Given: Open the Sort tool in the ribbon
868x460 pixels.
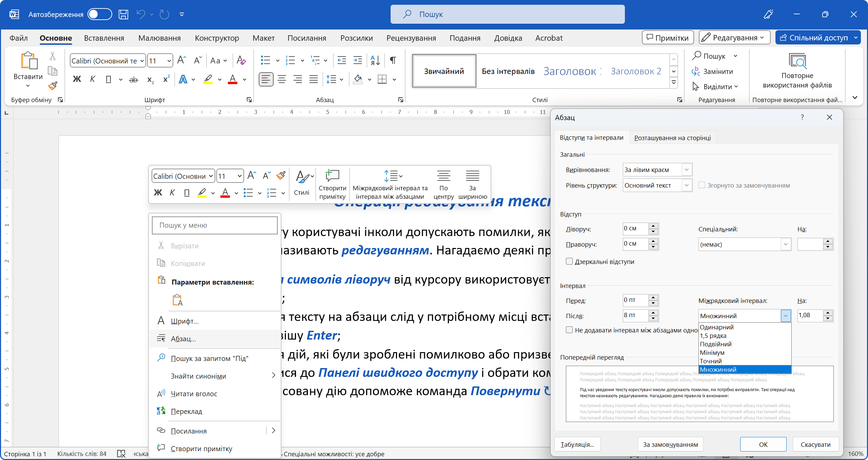Looking at the screenshot, I should point(375,60).
